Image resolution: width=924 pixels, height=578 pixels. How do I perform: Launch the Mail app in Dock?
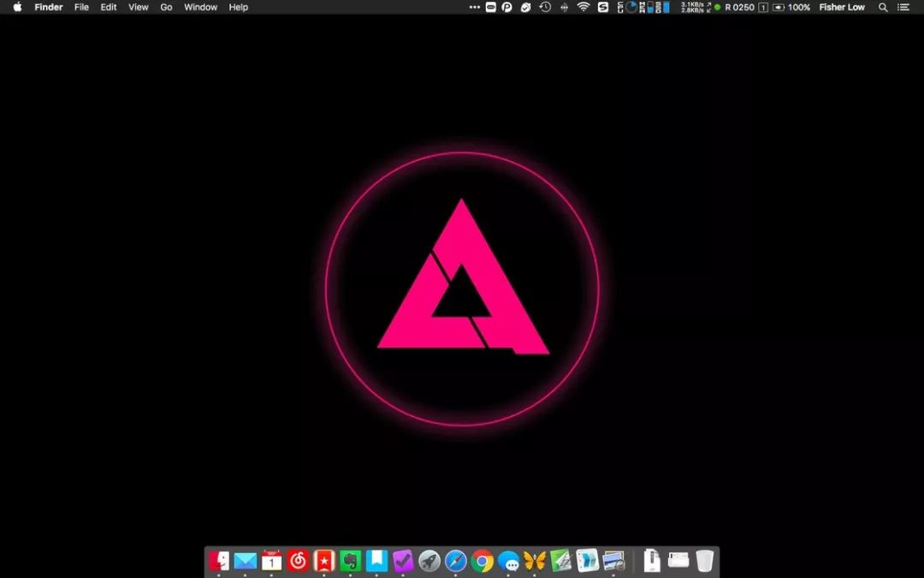point(246,561)
